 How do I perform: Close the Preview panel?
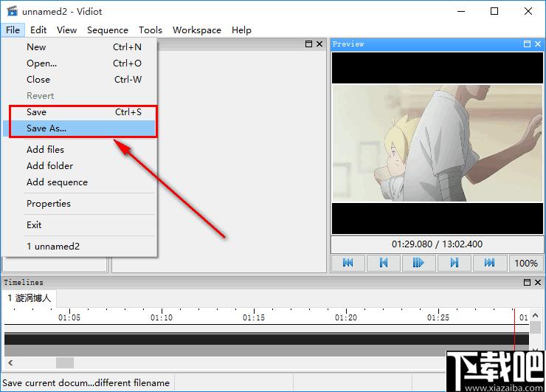click(538, 44)
